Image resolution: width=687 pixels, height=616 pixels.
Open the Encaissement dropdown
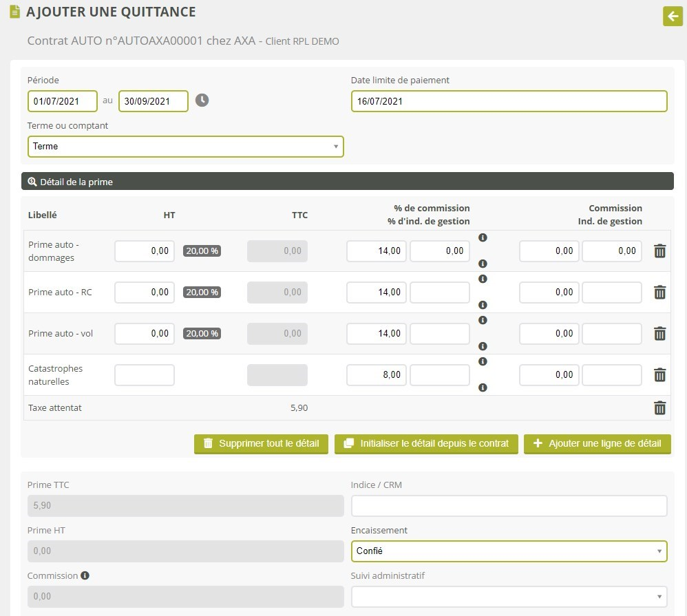click(x=509, y=551)
